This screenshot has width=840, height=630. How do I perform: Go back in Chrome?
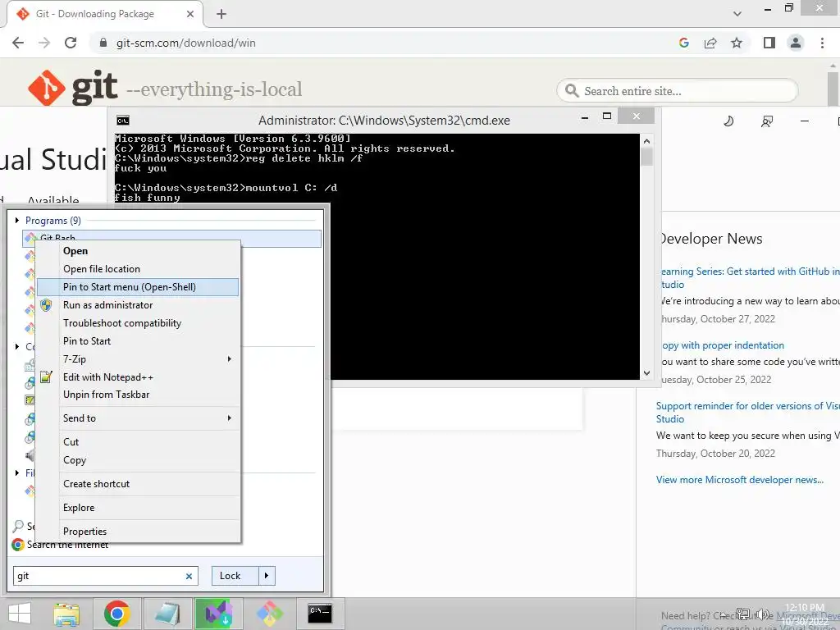[18, 43]
